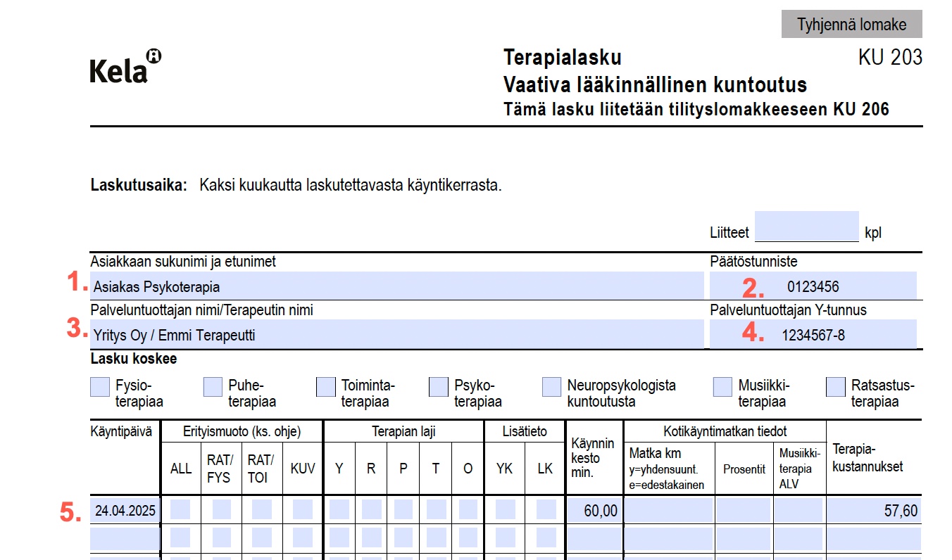
Task: Click the Liitteet kpl input field
Action: pyautogui.click(x=806, y=227)
